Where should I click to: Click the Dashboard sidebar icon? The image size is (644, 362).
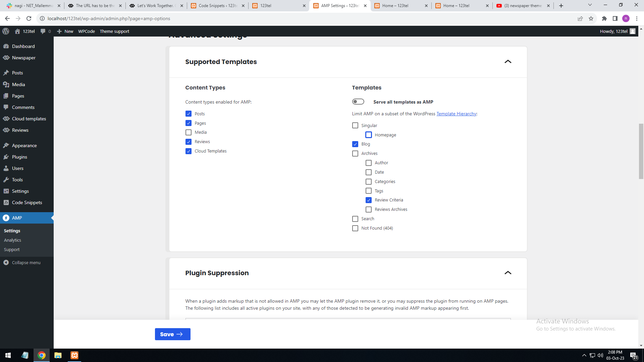6,46
